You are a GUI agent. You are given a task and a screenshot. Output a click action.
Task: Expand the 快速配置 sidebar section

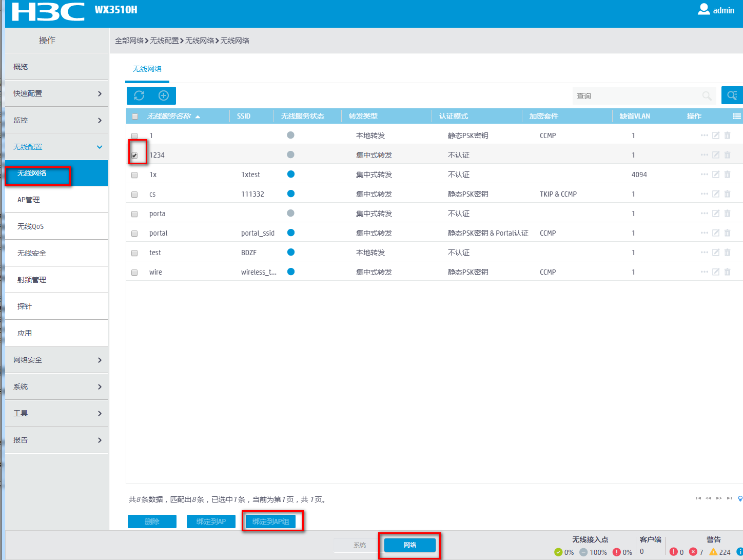coord(56,93)
